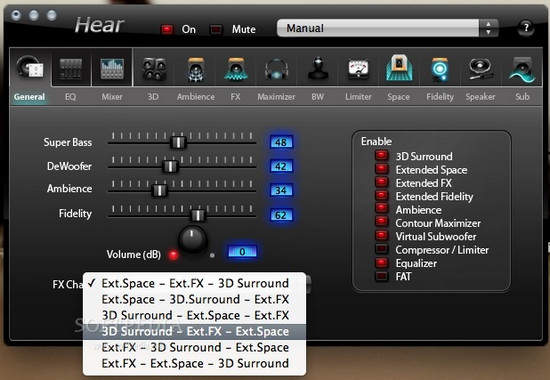Open the 3D speakers icon
This screenshot has height=380, width=550.
click(x=154, y=69)
